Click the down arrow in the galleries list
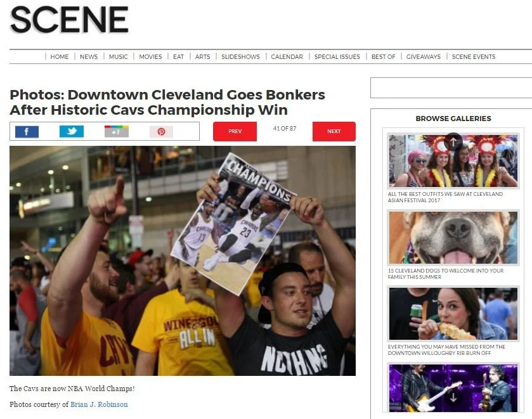Viewport: 532px width, 419px height. click(x=453, y=397)
